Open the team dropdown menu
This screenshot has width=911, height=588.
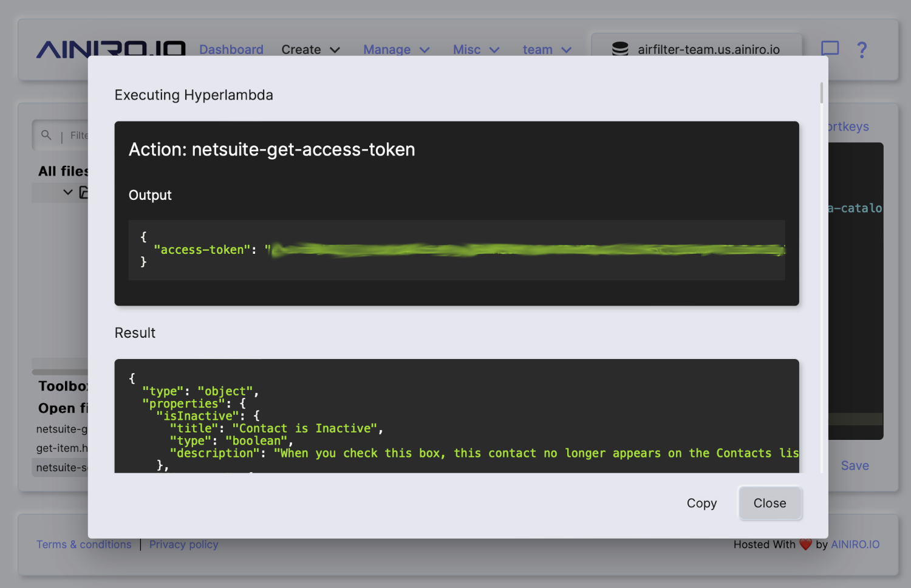point(547,49)
